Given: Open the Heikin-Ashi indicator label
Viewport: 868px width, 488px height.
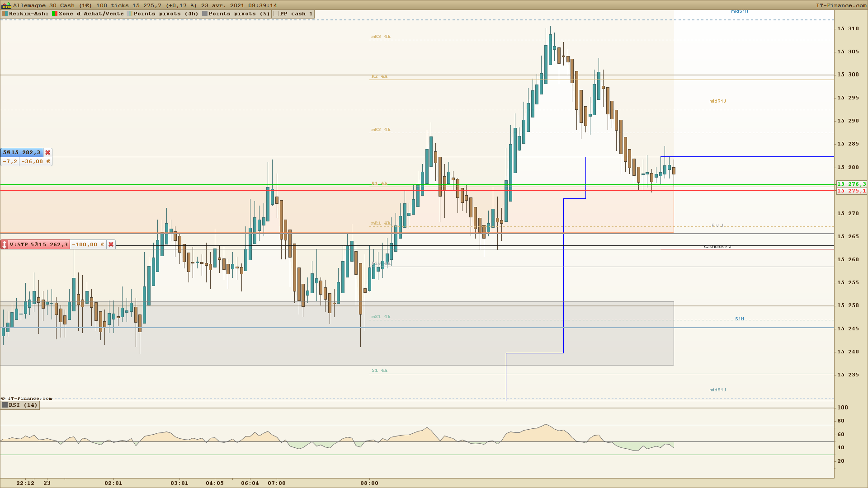Looking at the screenshot, I should tap(28, 14).
